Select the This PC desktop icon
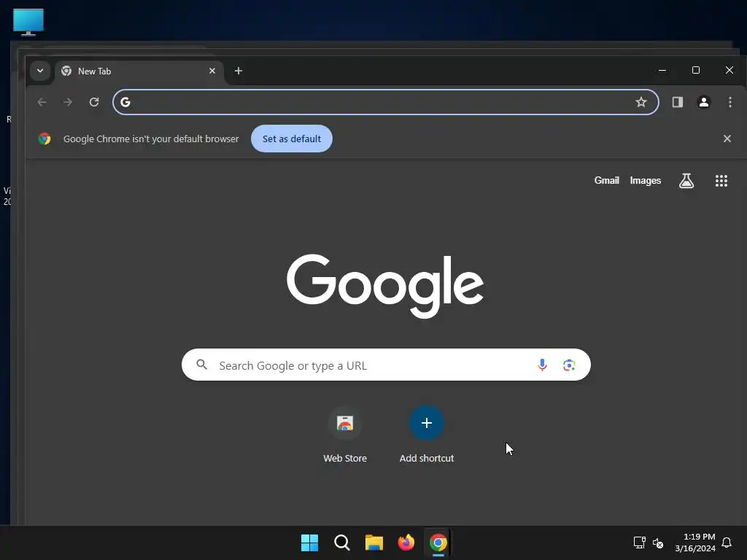747x560 pixels. [28, 22]
